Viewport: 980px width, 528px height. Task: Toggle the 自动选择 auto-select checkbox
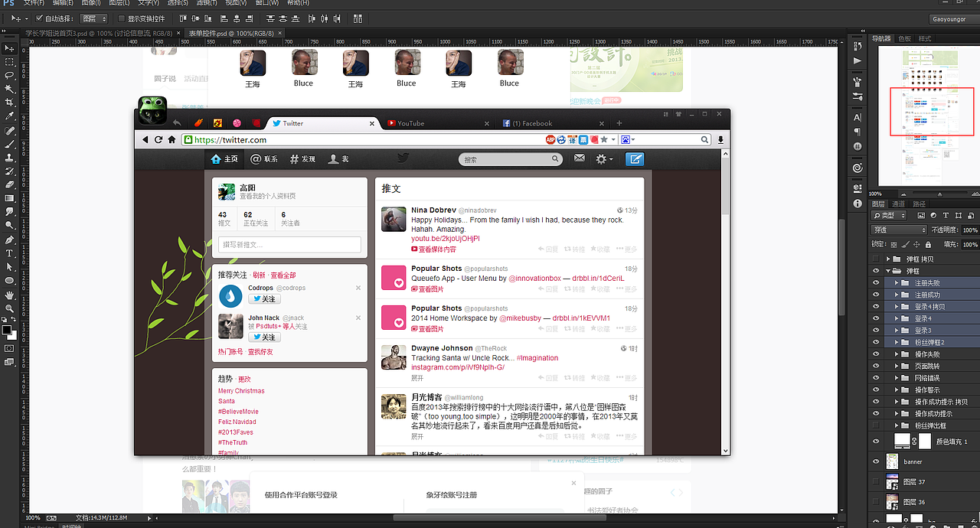pos(39,18)
